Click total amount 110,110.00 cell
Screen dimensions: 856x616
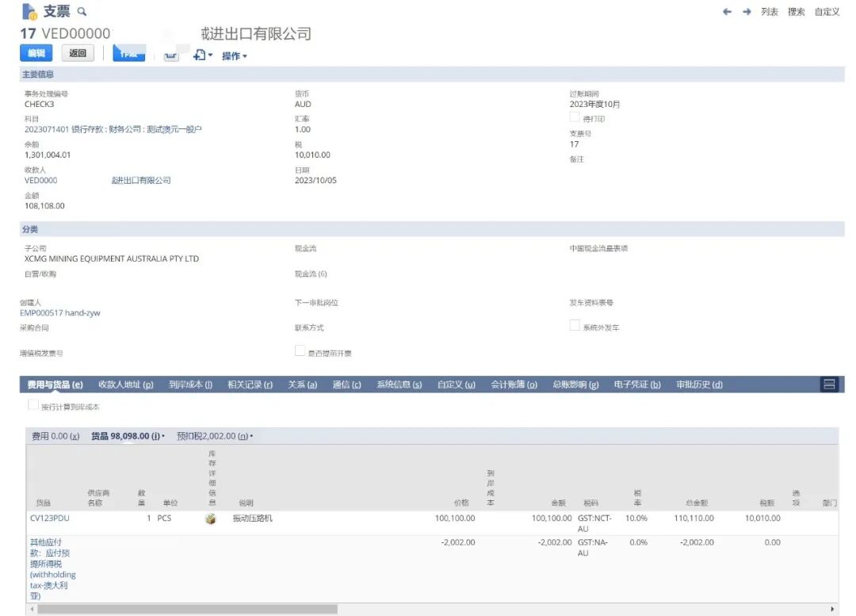click(694, 518)
